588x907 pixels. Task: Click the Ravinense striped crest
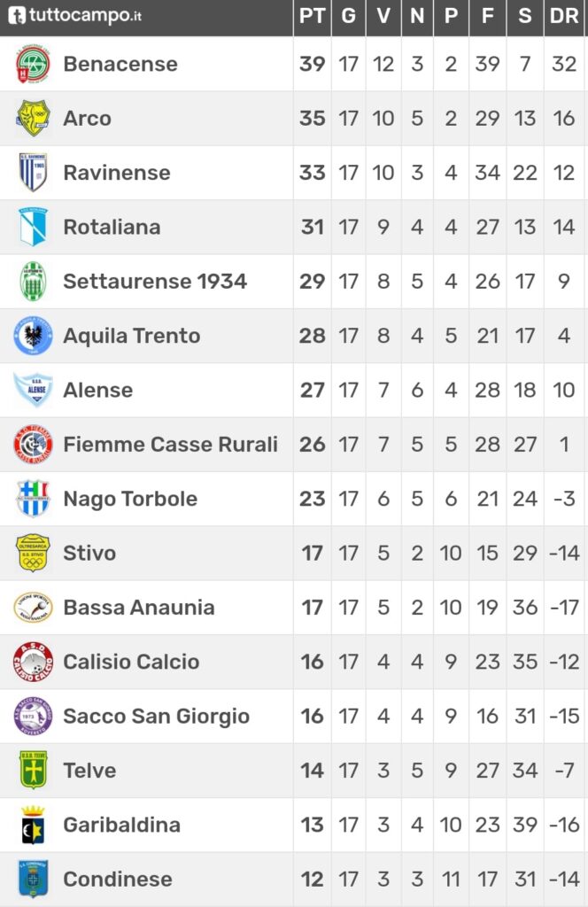pyautogui.click(x=33, y=173)
